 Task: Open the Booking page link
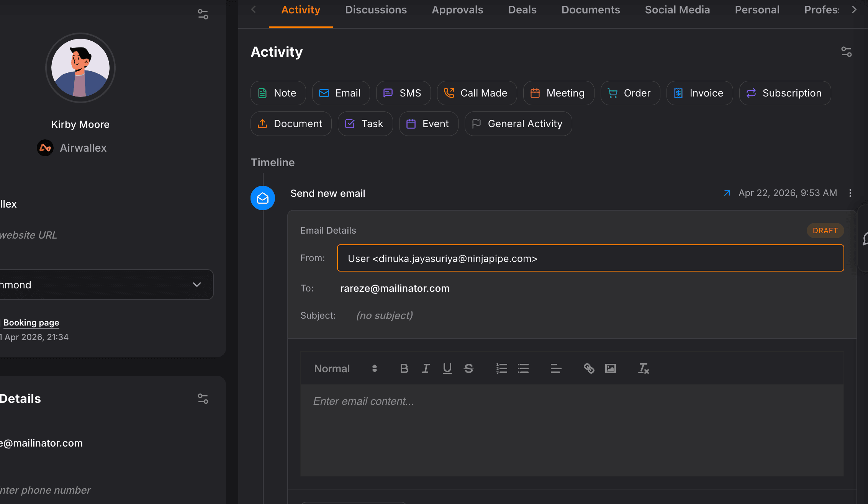(x=31, y=322)
